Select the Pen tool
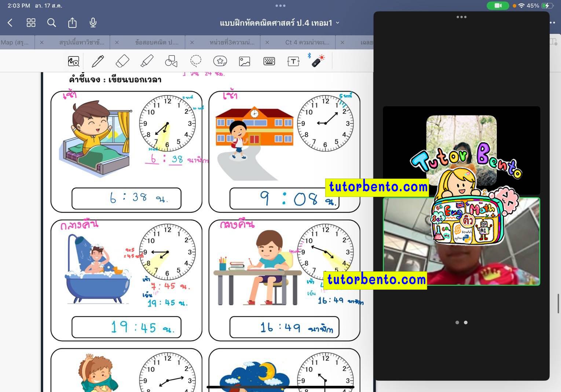 (x=98, y=61)
